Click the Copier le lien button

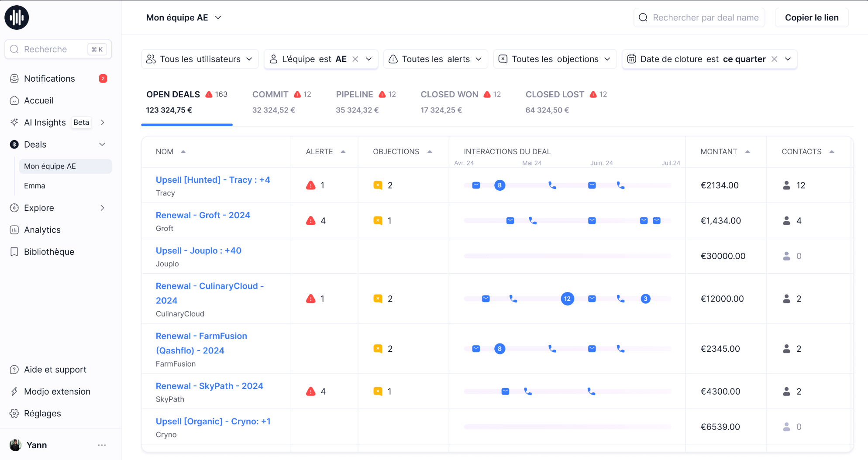pyautogui.click(x=811, y=17)
